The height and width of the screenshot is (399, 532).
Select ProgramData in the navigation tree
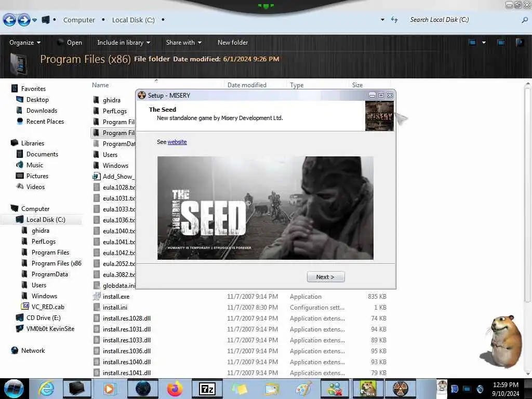point(49,274)
